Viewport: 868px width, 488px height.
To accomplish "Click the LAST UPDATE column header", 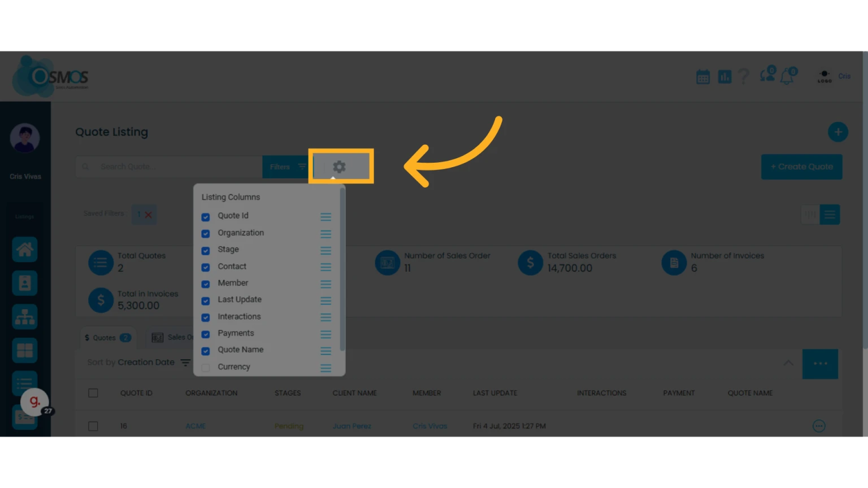I will [495, 393].
